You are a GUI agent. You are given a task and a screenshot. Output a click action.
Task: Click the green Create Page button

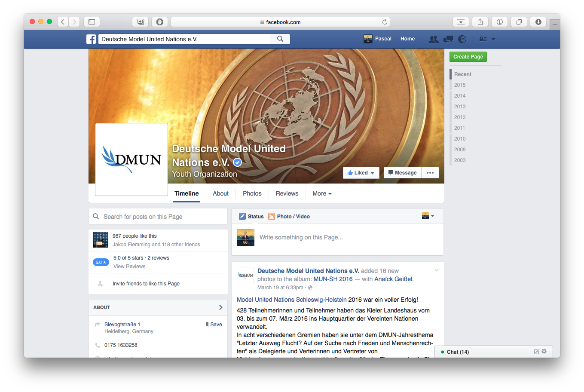coord(468,57)
